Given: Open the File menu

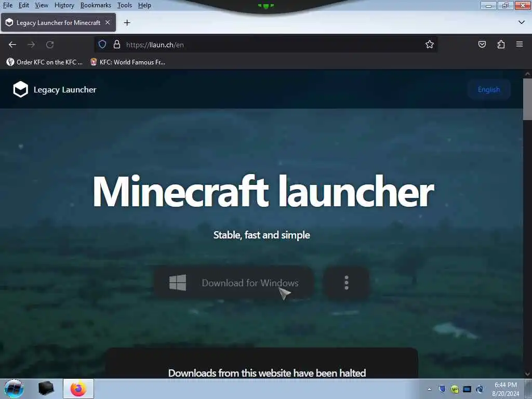Looking at the screenshot, I should click(x=7, y=5).
